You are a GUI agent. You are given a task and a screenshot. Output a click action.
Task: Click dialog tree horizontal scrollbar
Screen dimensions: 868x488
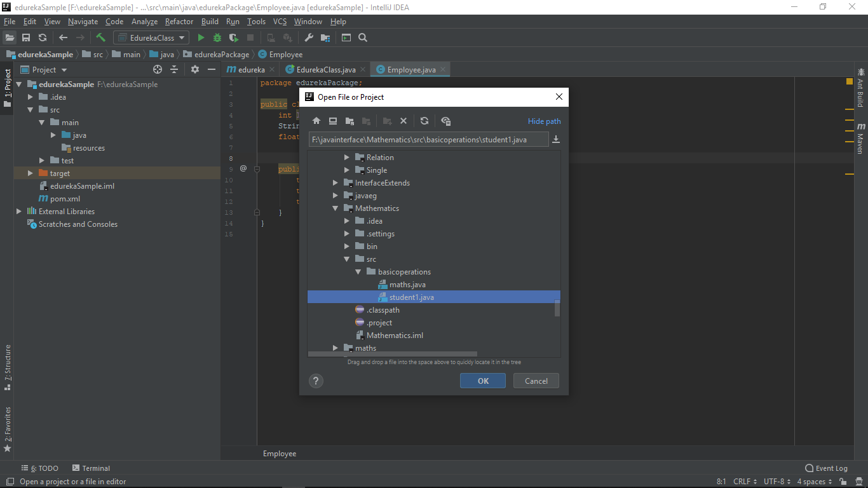[392, 355]
